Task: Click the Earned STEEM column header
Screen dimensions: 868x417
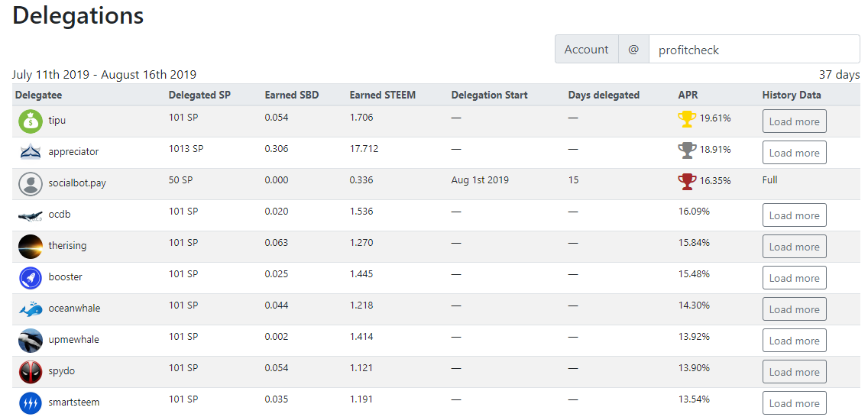Action: 383,95
